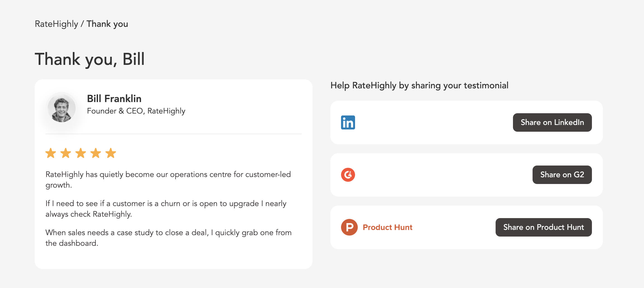644x288 pixels.
Task: Click the Bill Franklin name heading
Action: point(114,99)
